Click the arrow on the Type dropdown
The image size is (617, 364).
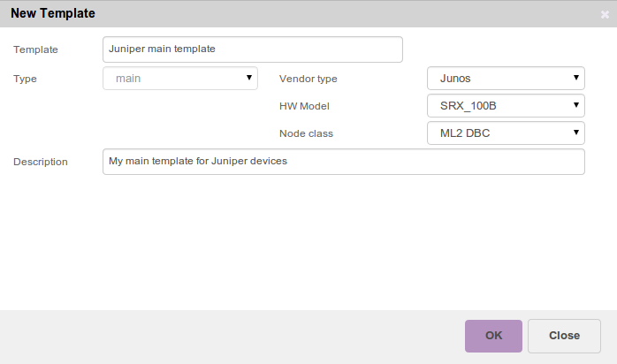click(x=248, y=78)
